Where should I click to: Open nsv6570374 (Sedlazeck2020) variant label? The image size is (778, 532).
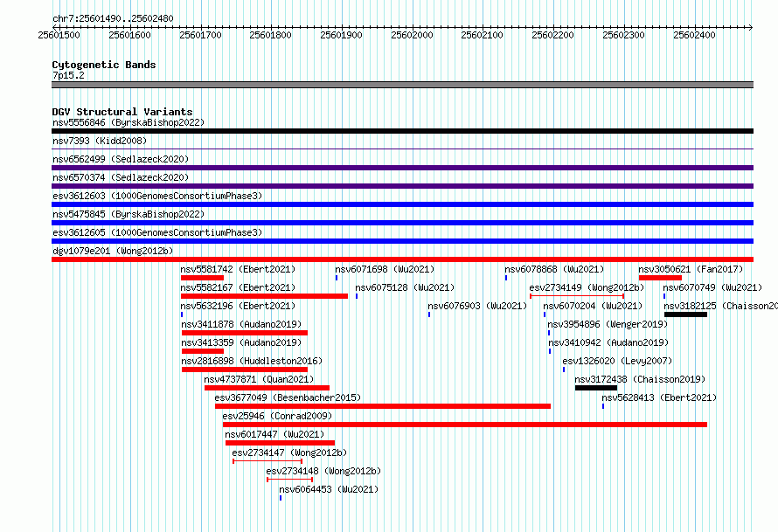[x=121, y=177]
